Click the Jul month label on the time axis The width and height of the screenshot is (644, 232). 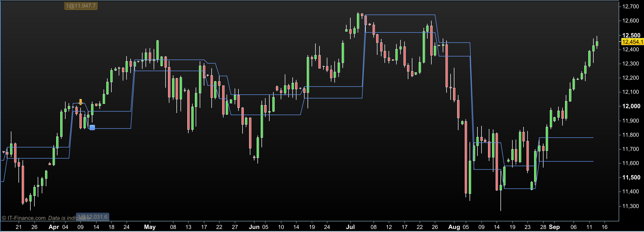tap(350, 227)
